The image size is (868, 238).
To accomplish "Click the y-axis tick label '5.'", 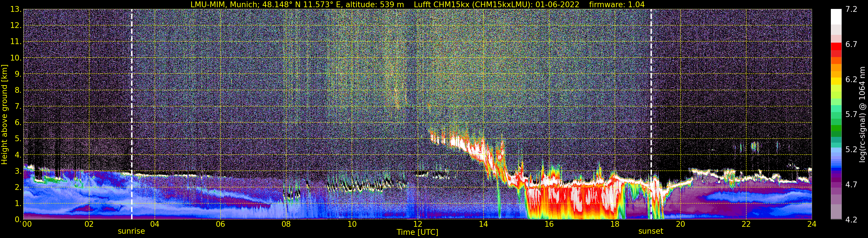I will (18, 139).
